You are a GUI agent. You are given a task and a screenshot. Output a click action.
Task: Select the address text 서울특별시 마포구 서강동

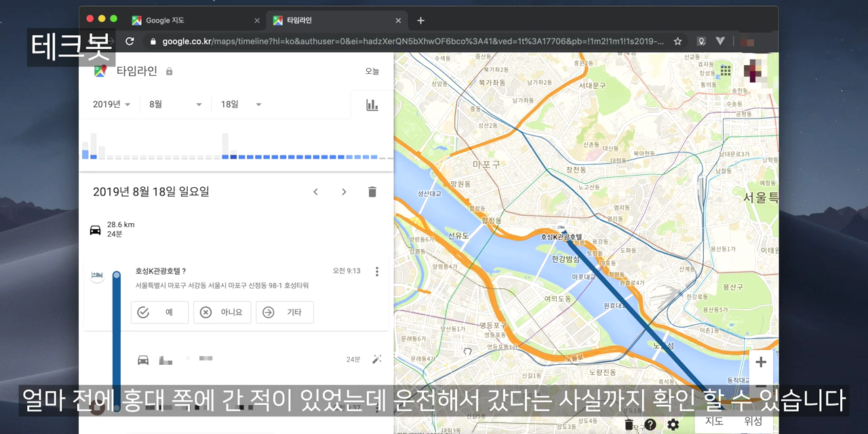pyautogui.click(x=172, y=285)
